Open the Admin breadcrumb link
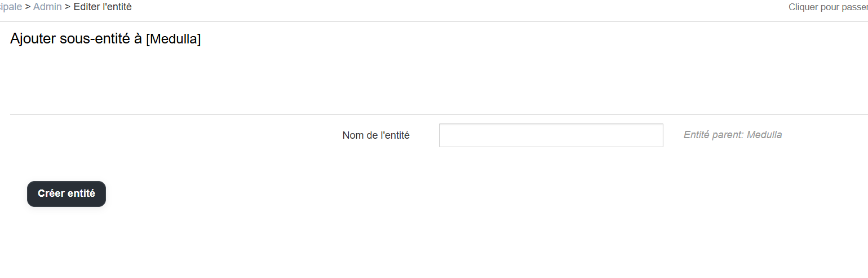The width and height of the screenshot is (868, 278). [47, 7]
